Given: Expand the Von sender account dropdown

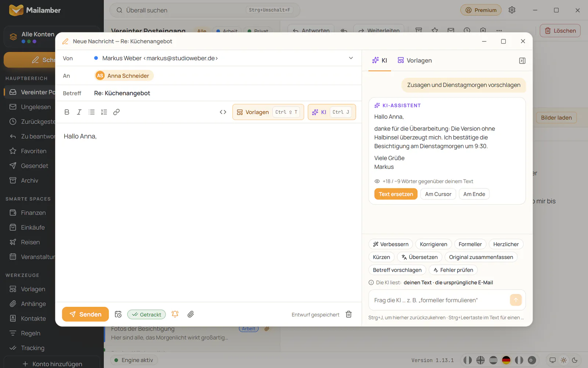Looking at the screenshot, I should tap(351, 58).
